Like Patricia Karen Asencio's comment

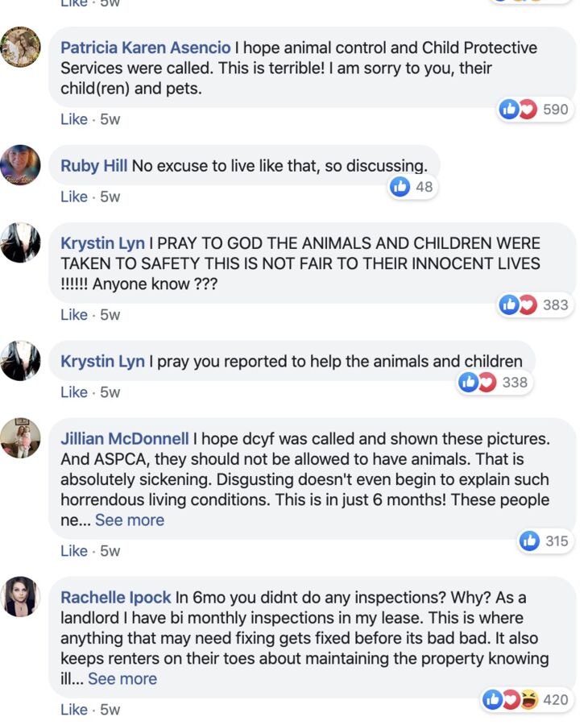(x=74, y=119)
